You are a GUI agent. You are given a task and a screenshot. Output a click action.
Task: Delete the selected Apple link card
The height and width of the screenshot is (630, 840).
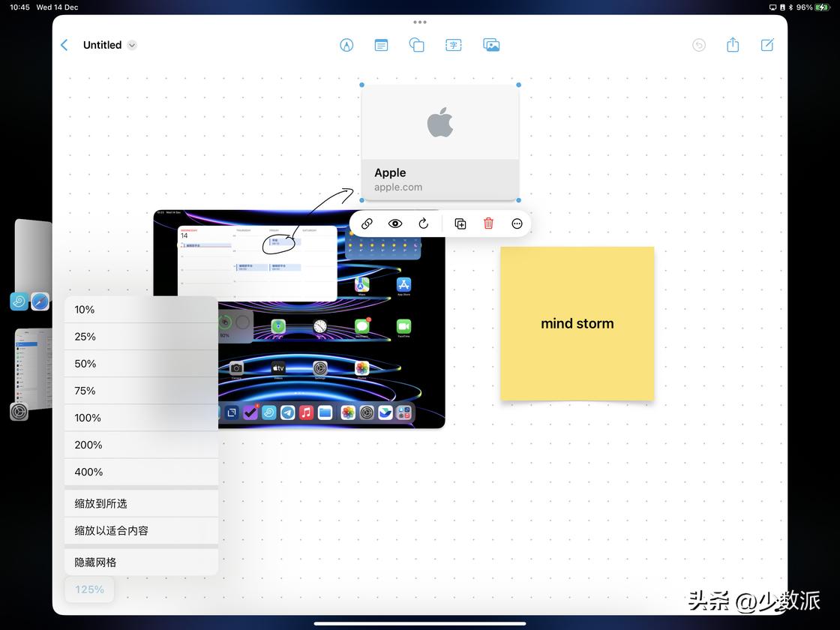pos(488,223)
